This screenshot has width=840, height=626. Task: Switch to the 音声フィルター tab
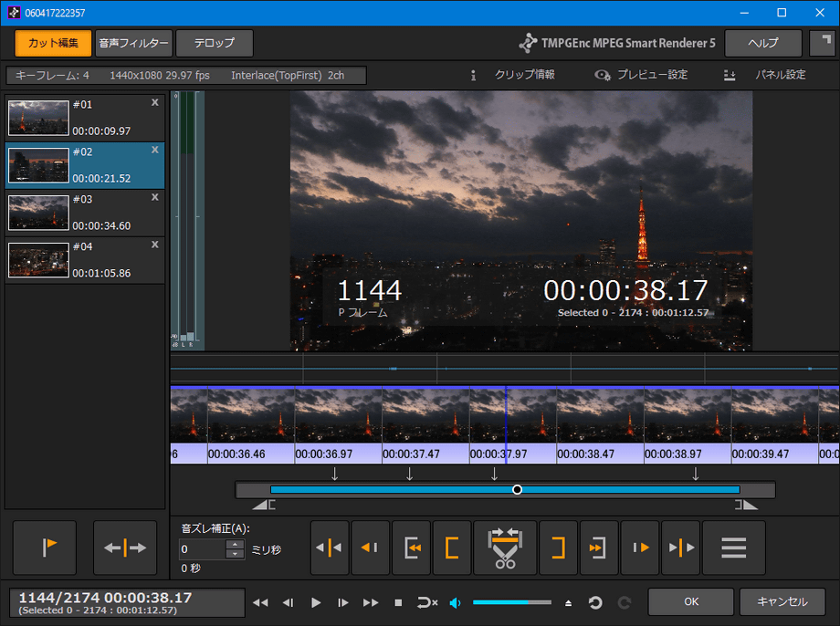[133, 43]
